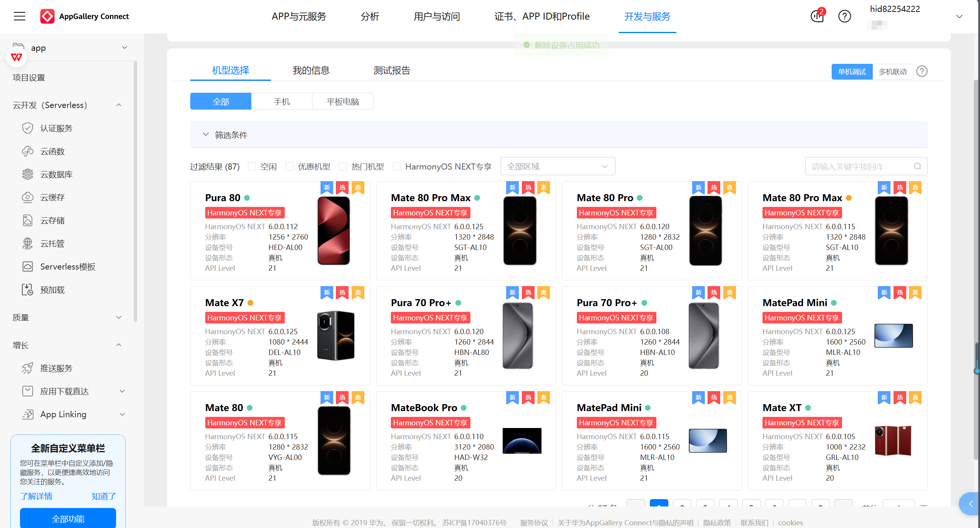Open 认证服务 shield icon in sidebar
This screenshot has height=528, width=980.
pos(28,128)
